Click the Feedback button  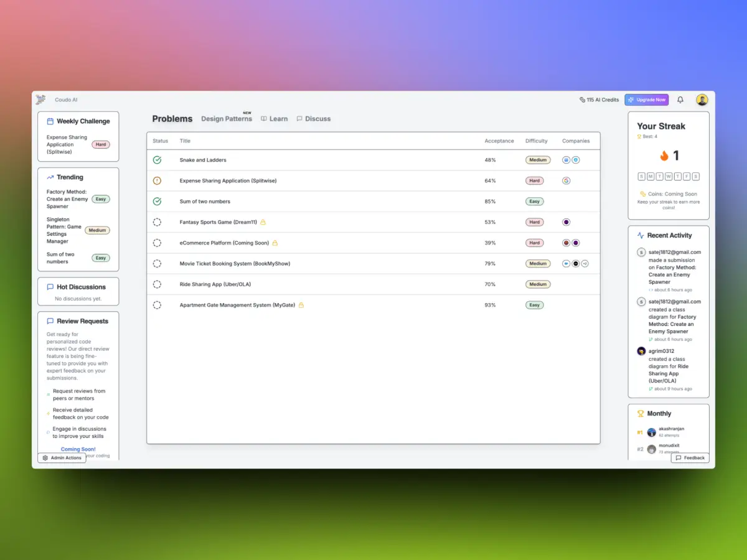click(690, 458)
